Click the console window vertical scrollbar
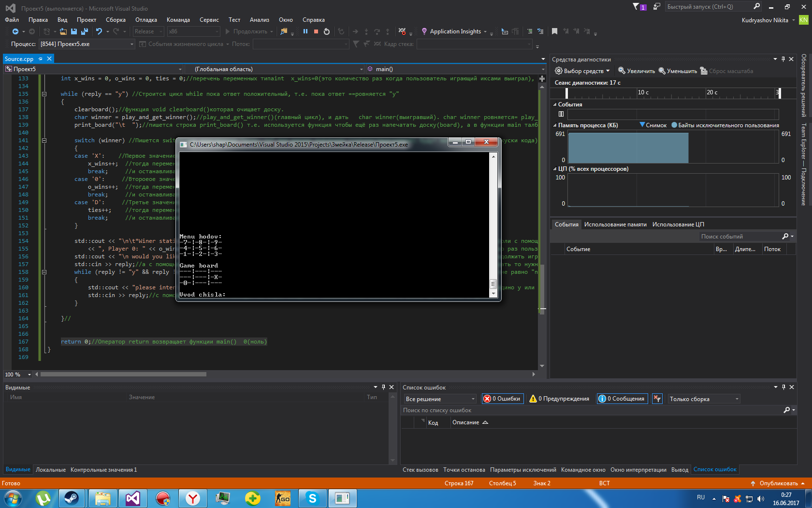This screenshot has width=812, height=508. pos(493,225)
